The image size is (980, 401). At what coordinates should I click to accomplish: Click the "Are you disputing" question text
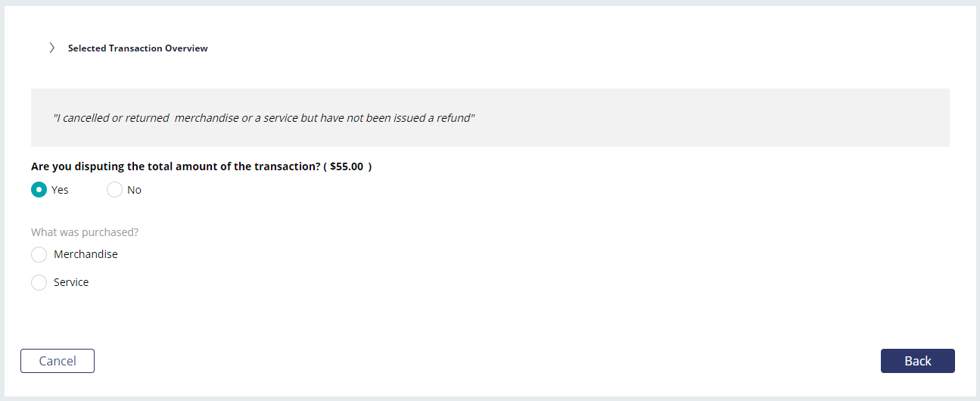tap(176, 166)
